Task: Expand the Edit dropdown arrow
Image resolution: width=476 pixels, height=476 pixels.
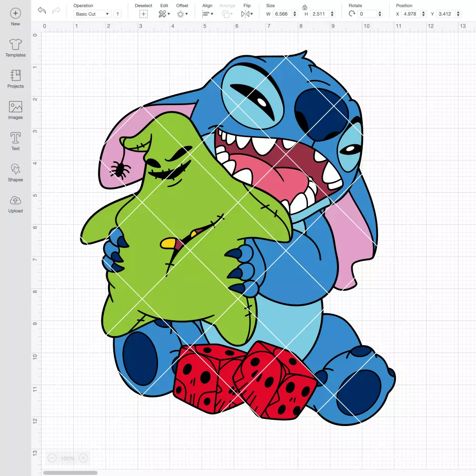Action: (169, 14)
